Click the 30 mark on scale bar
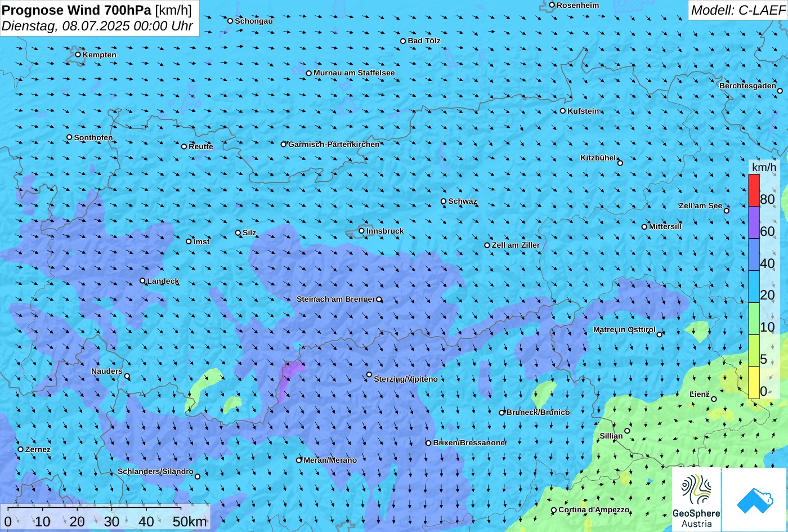 111,522
